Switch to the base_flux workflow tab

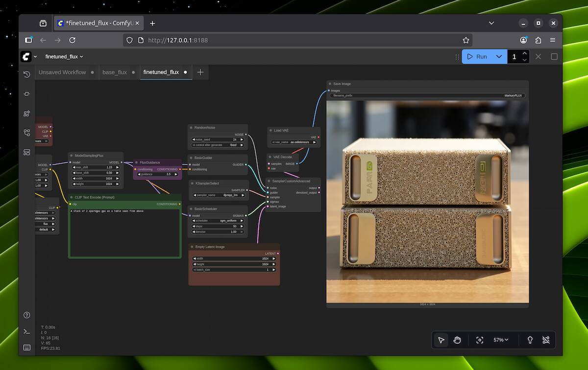tap(114, 72)
